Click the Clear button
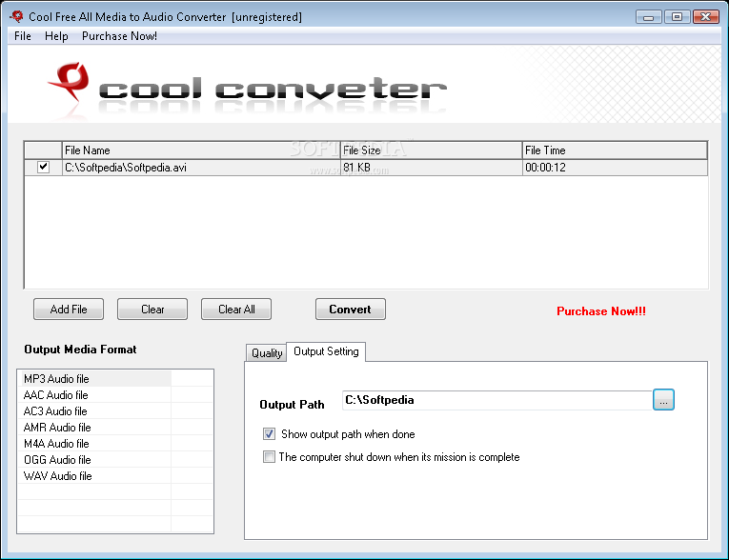 (x=152, y=309)
